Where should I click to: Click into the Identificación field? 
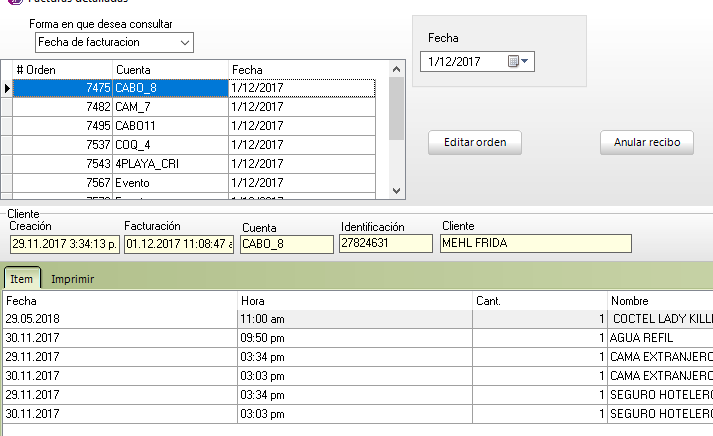385,244
